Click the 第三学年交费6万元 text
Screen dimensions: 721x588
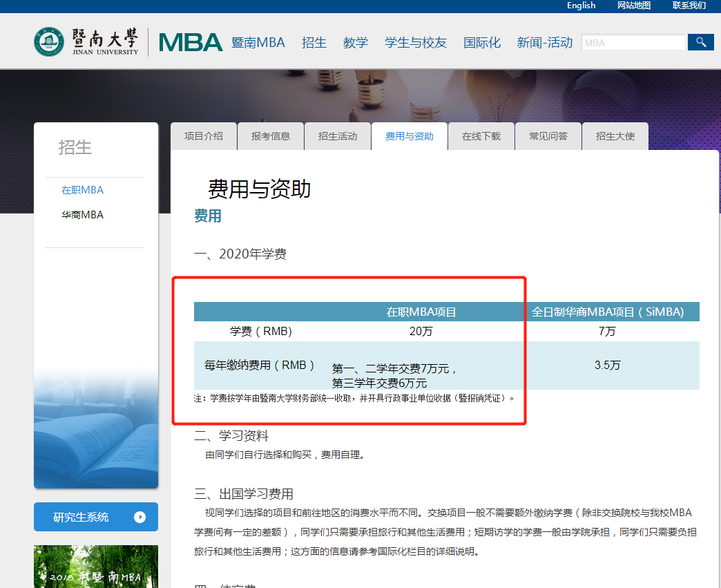coord(379,383)
